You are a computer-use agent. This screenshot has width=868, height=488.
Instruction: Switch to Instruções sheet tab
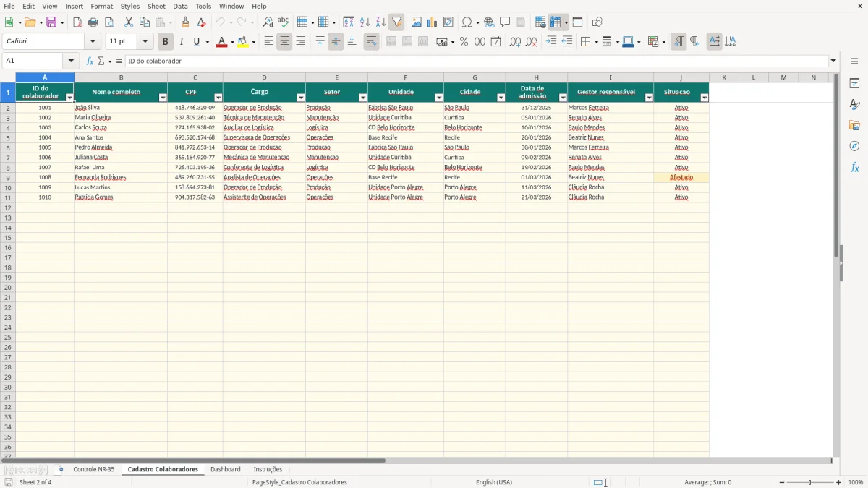268,469
